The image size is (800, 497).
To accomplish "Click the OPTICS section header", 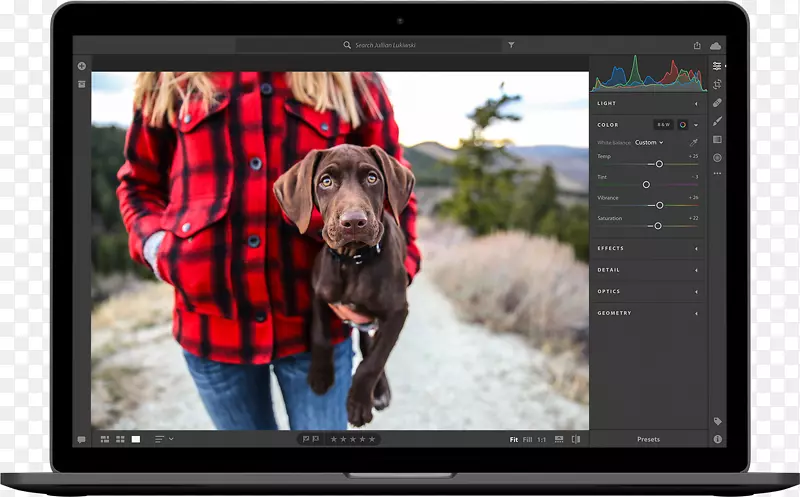I will coord(609,291).
